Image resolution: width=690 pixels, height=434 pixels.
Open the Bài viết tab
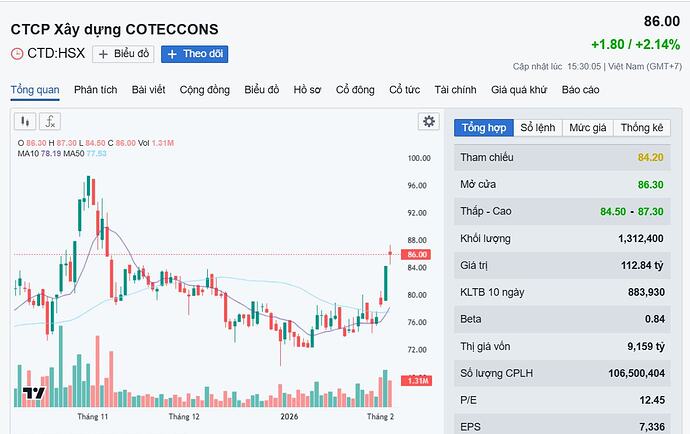[148, 90]
